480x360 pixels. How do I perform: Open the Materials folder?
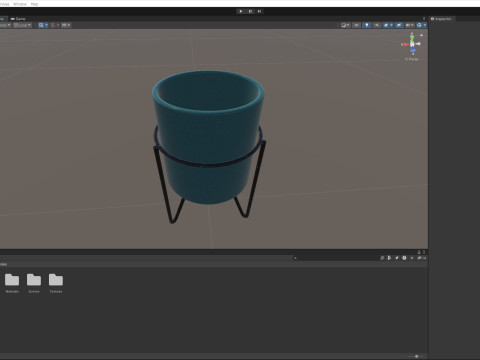point(12,283)
